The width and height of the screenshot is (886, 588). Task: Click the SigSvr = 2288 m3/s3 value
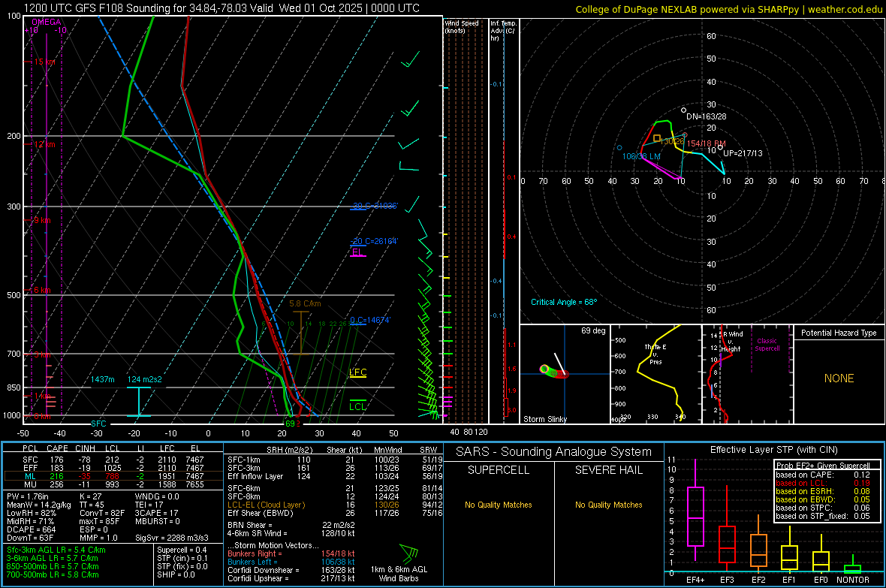[172, 538]
